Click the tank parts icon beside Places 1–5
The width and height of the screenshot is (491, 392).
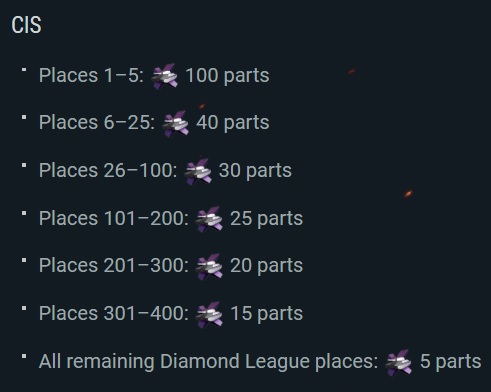[x=164, y=76]
